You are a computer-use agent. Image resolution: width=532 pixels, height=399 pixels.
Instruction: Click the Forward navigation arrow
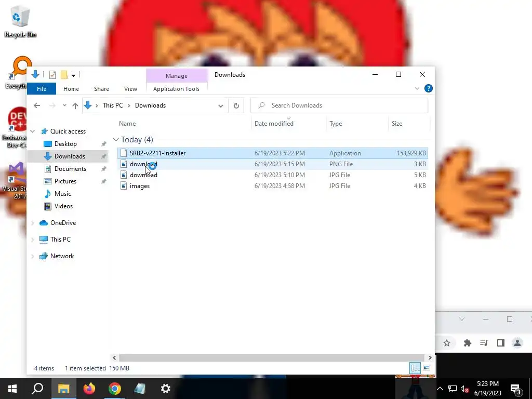tap(52, 105)
